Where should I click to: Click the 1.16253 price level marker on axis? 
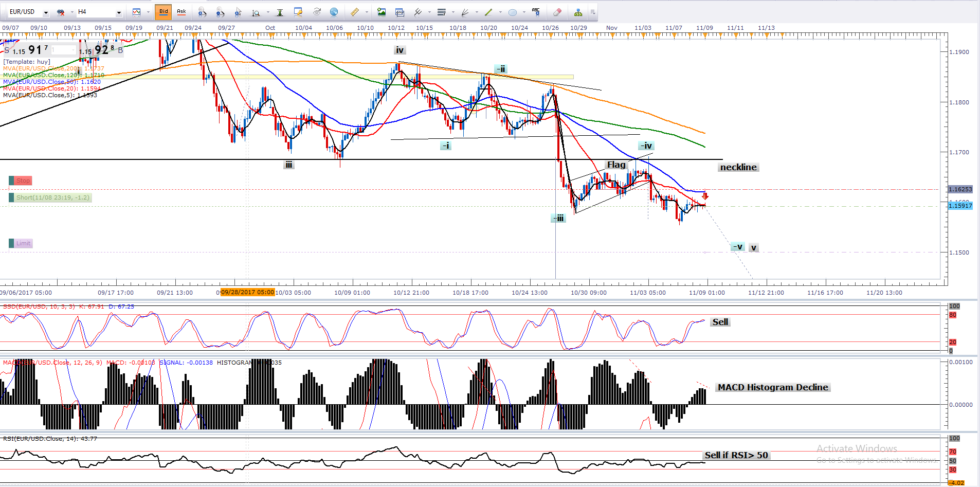pyautogui.click(x=960, y=189)
